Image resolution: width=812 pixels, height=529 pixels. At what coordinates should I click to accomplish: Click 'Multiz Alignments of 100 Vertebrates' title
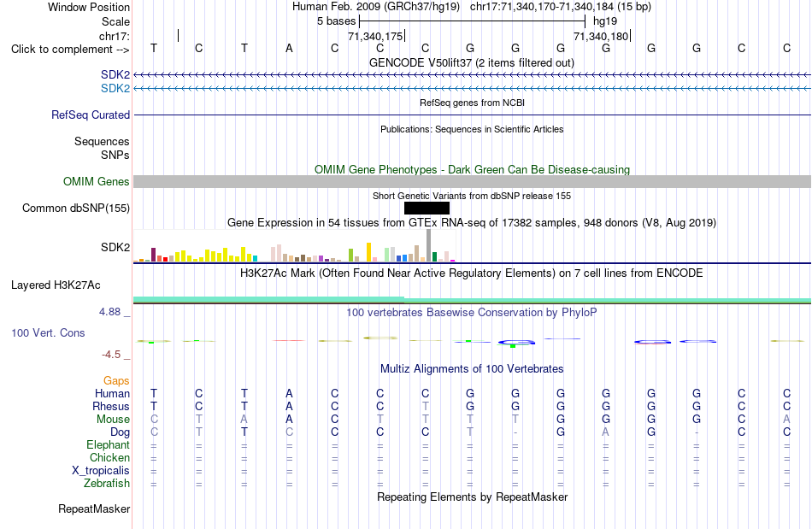472,369
